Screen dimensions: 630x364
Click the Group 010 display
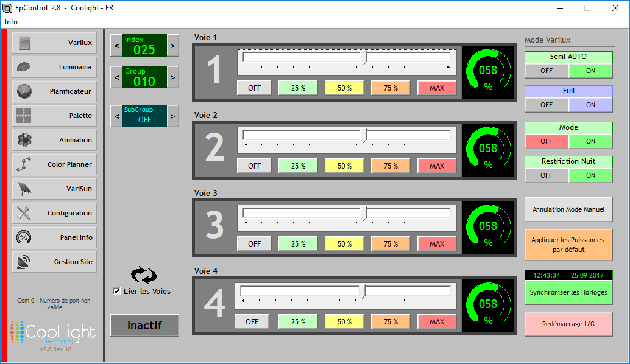(x=144, y=77)
